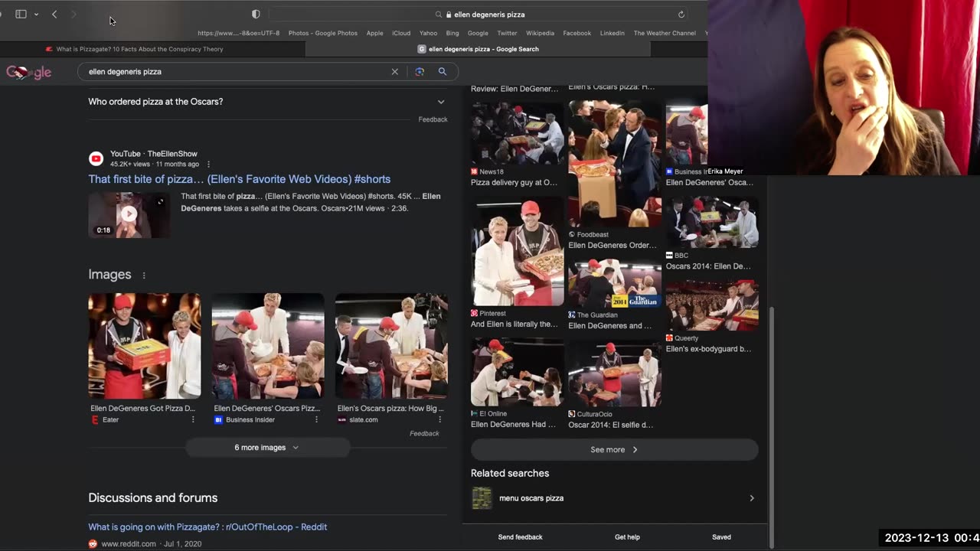The image size is (980, 551).
Task: Expand Who ordered pizza at the Oscars question
Action: click(x=267, y=101)
